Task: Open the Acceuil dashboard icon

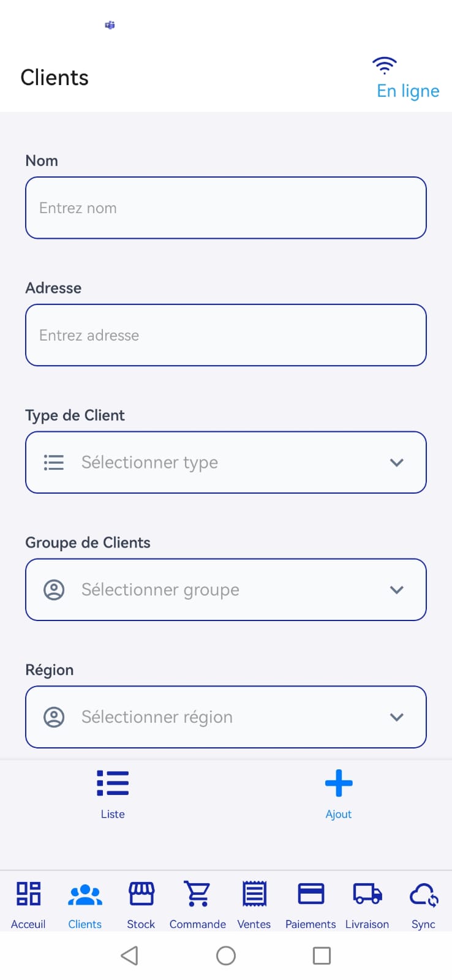Action: click(x=28, y=894)
